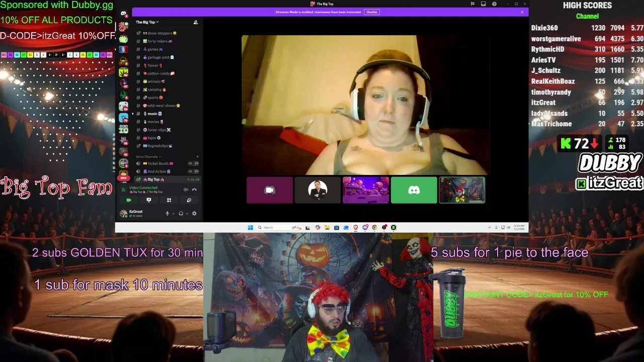
Task: Select the clown streamer video tile
Action: 462,190
